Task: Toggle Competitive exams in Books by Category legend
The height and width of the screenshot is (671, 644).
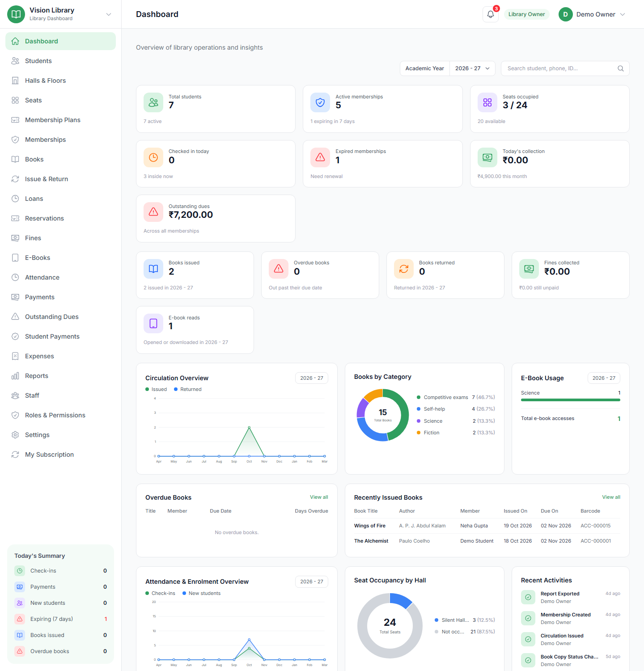Action: coord(456,397)
